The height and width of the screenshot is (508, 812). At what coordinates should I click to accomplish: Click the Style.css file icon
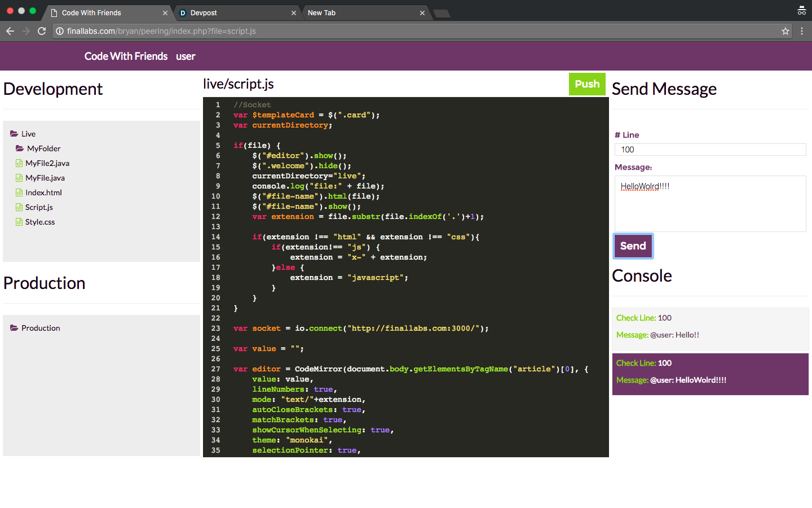(x=19, y=222)
